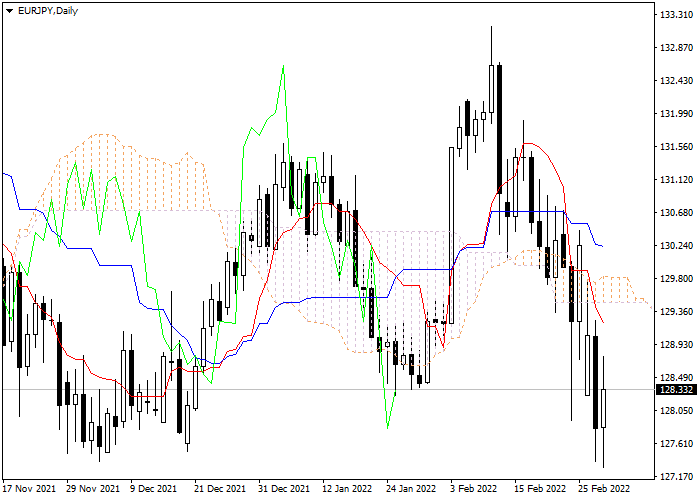Click the 131.560 price axis label
Screen dimensions: 700x500
pyautogui.click(x=676, y=147)
